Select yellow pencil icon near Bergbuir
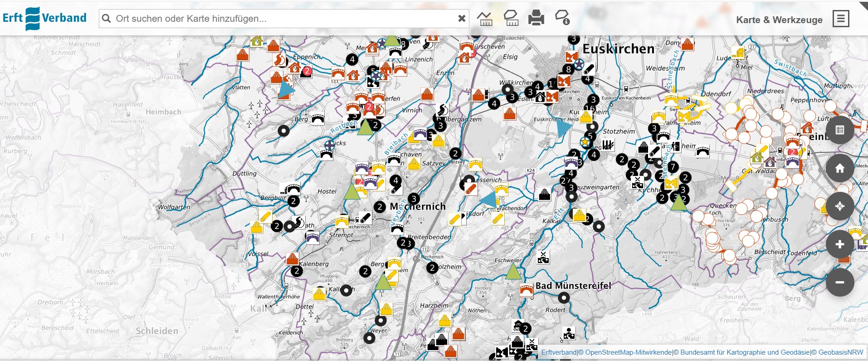This screenshot has height=361, width=868. tap(265, 217)
